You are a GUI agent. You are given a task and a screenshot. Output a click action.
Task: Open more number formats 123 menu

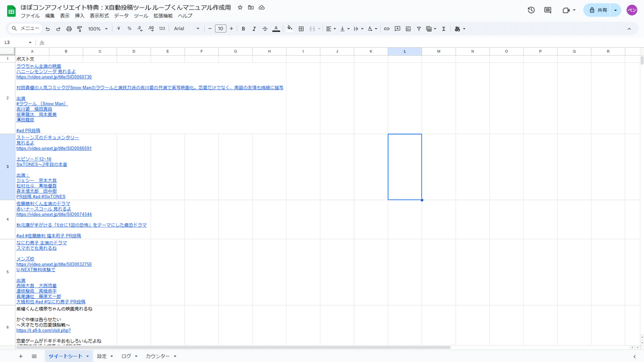click(162, 29)
